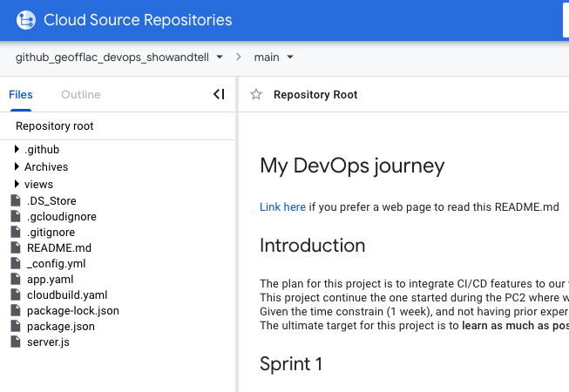Open the README.md file
Screen dimensions: 569x392
pos(59,248)
